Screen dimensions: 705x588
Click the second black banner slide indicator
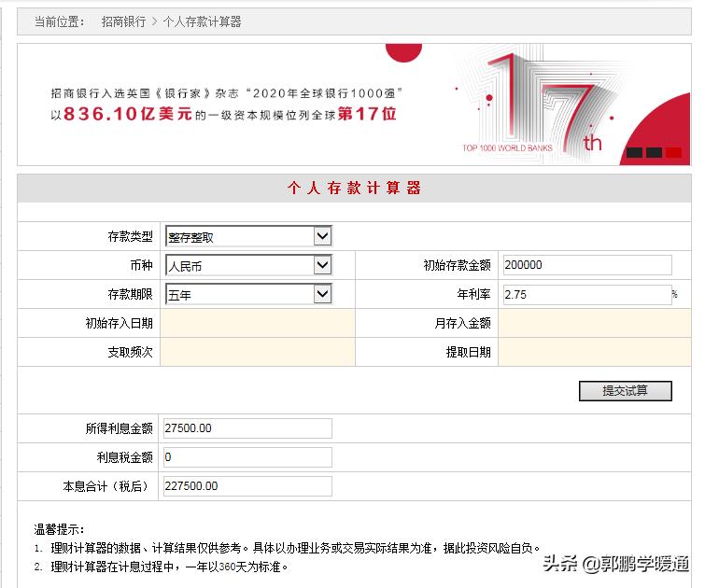pos(654,152)
